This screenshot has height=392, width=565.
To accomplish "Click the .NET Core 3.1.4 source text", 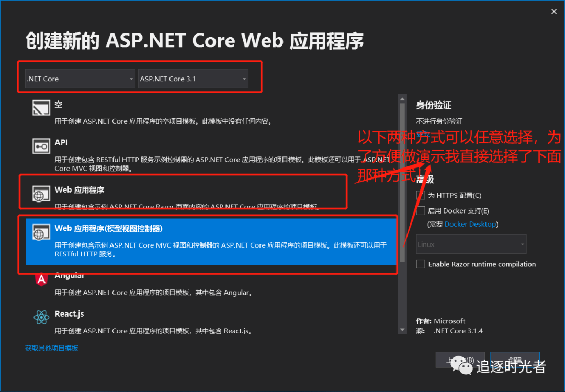I will (458, 331).
